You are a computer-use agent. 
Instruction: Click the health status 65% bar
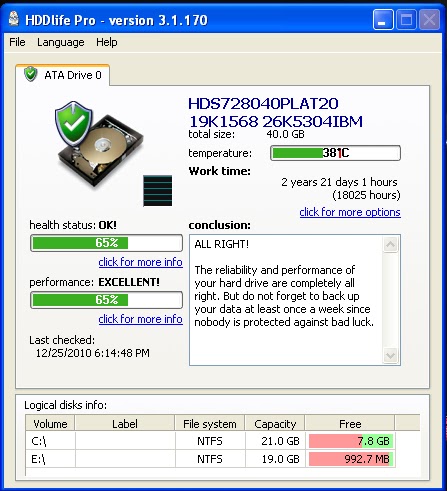pos(106,243)
